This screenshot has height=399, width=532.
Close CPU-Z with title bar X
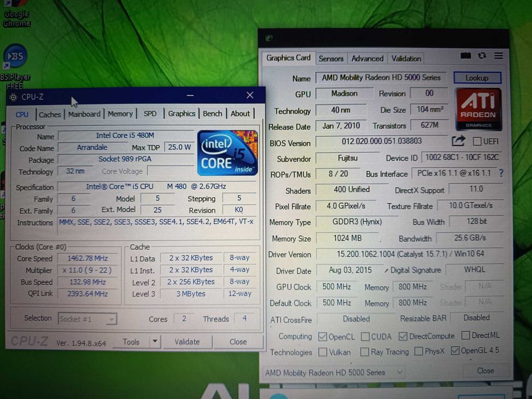click(x=250, y=95)
